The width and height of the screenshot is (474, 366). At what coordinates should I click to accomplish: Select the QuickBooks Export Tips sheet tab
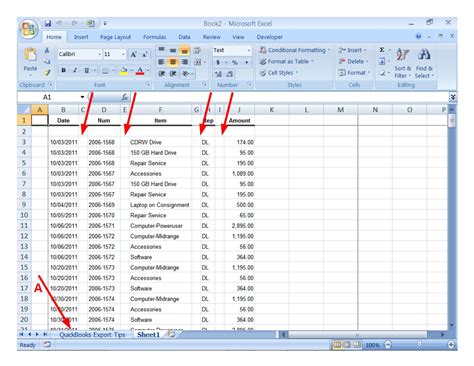tap(92, 335)
